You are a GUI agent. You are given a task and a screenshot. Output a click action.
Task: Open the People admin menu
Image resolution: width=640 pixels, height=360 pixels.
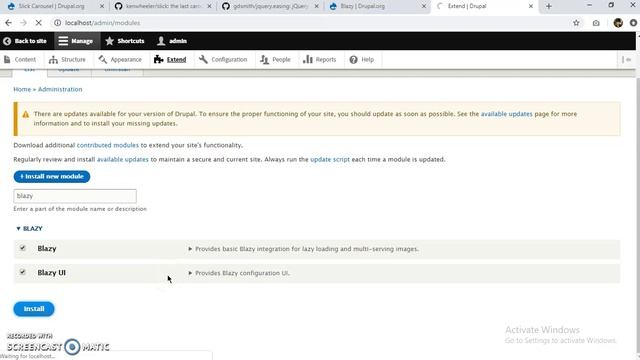(276, 60)
